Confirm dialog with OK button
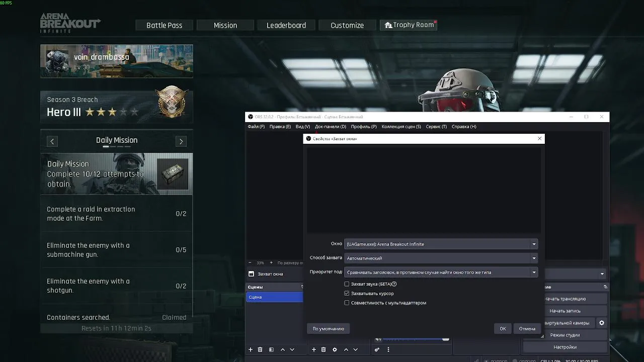The image size is (644, 362). tap(503, 328)
